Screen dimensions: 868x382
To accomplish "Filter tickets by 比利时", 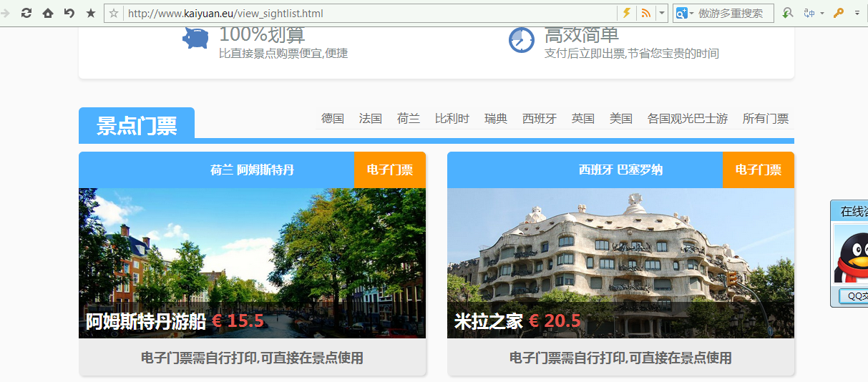I will point(452,119).
